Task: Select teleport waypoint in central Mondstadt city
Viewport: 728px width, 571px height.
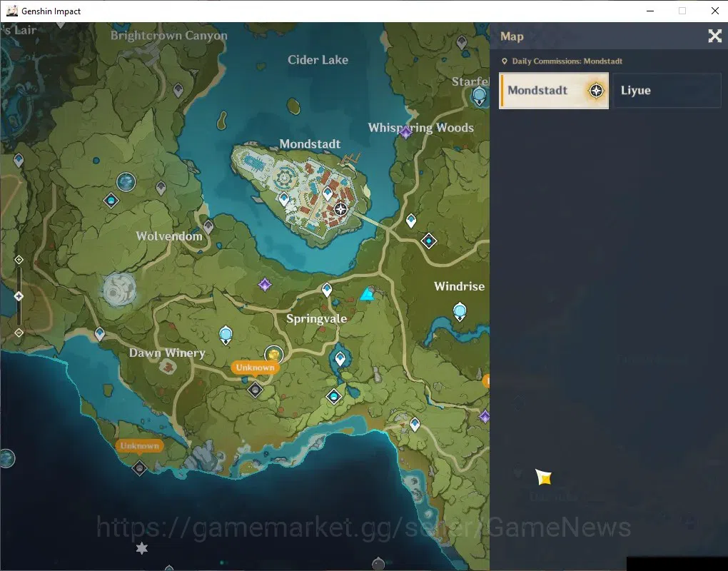Action: pyautogui.click(x=328, y=193)
